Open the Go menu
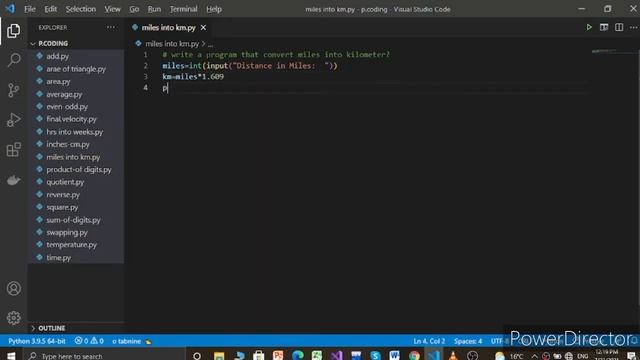 134,9
